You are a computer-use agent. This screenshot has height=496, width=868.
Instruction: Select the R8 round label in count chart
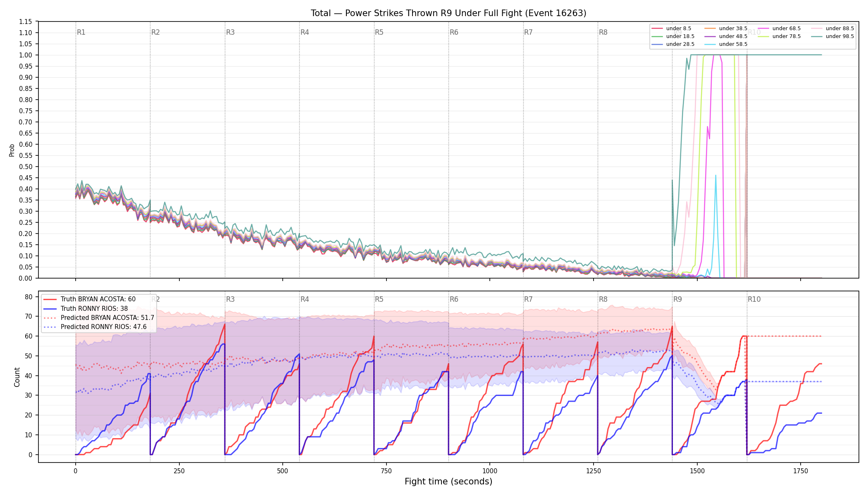pyautogui.click(x=603, y=299)
